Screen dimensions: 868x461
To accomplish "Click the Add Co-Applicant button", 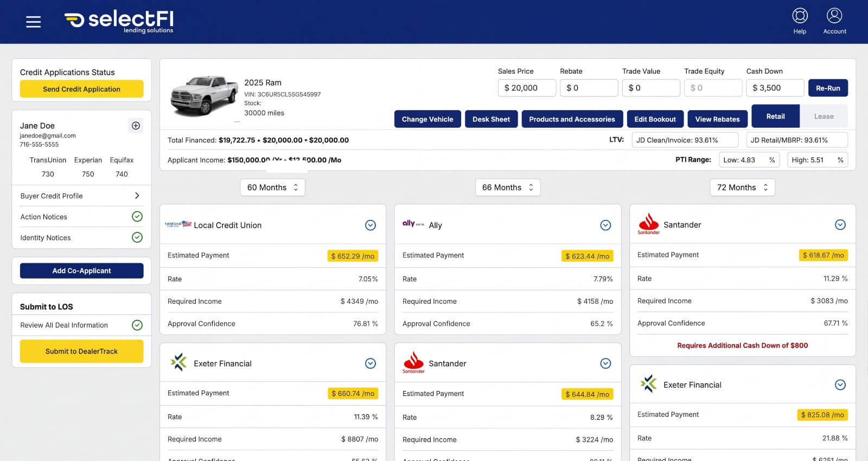I will [81, 270].
